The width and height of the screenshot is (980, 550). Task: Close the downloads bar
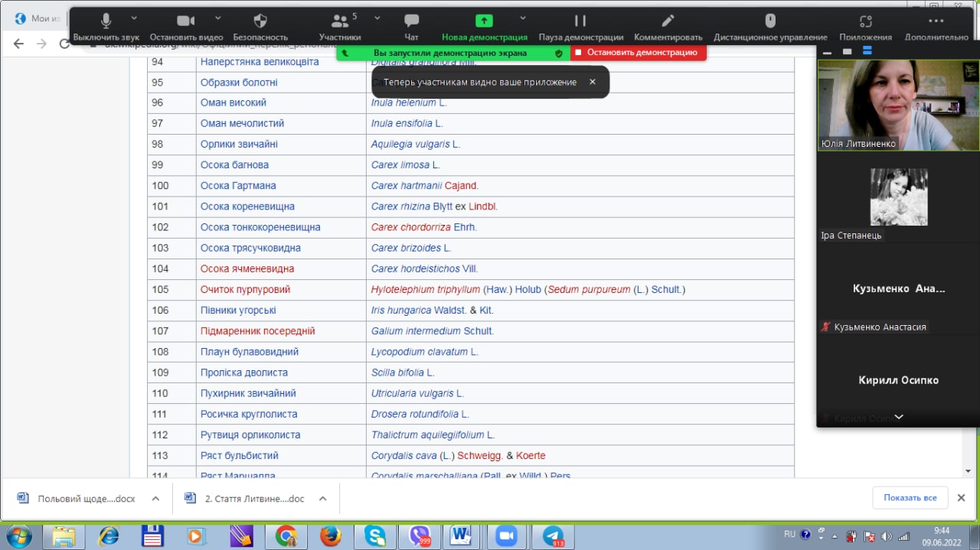click(962, 497)
